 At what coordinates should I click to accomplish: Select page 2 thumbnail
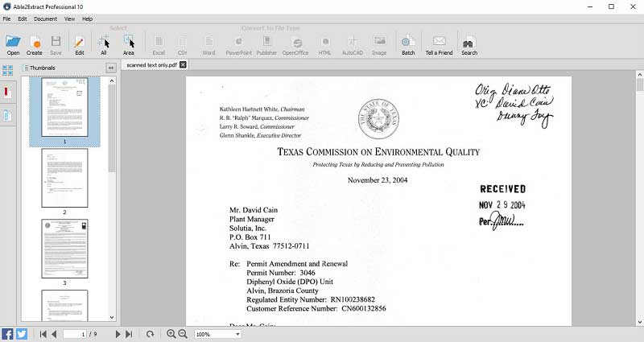click(64, 178)
